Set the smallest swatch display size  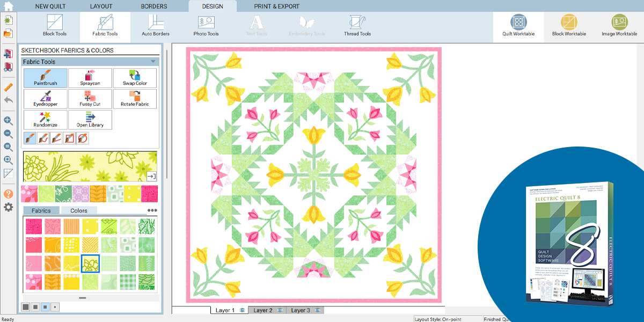[x=55, y=307]
